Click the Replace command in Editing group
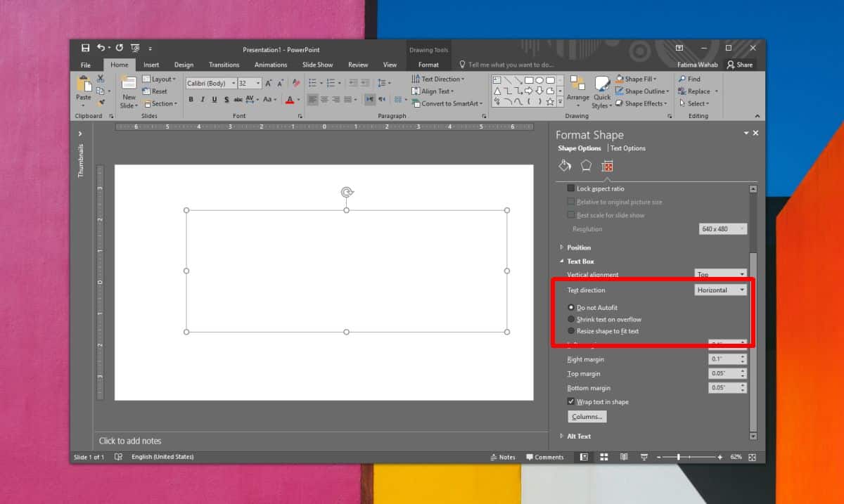This screenshot has width=844, height=504. [697, 91]
